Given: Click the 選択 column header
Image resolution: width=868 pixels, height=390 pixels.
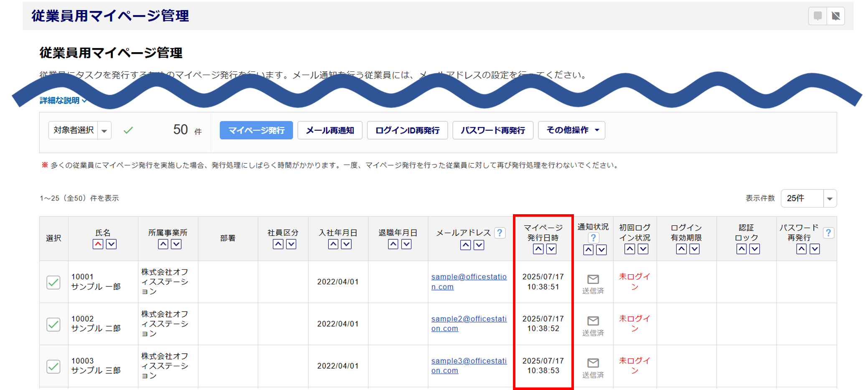Looking at the screenshot, I should (x=53, y=238).
